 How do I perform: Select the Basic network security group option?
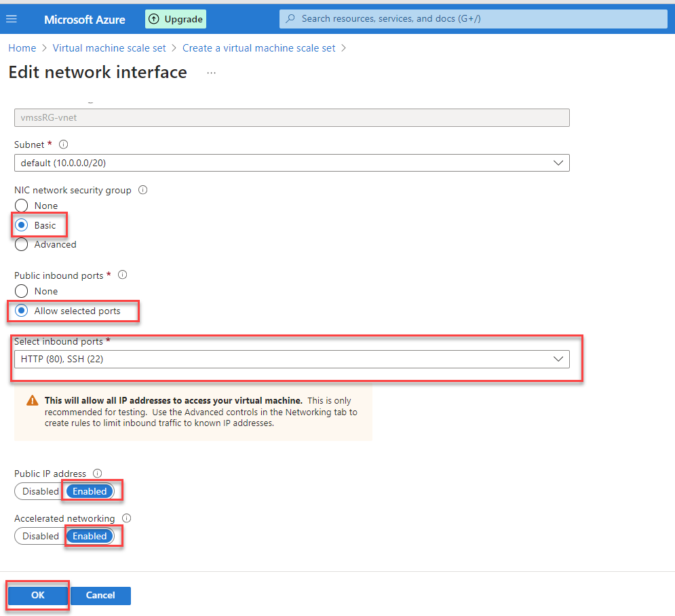point(21,225)
